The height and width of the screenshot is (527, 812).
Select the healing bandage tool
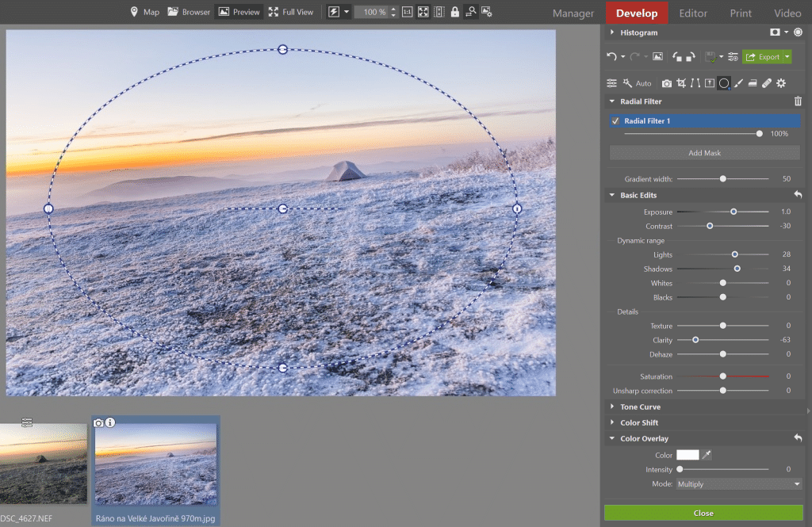point(766,83)
